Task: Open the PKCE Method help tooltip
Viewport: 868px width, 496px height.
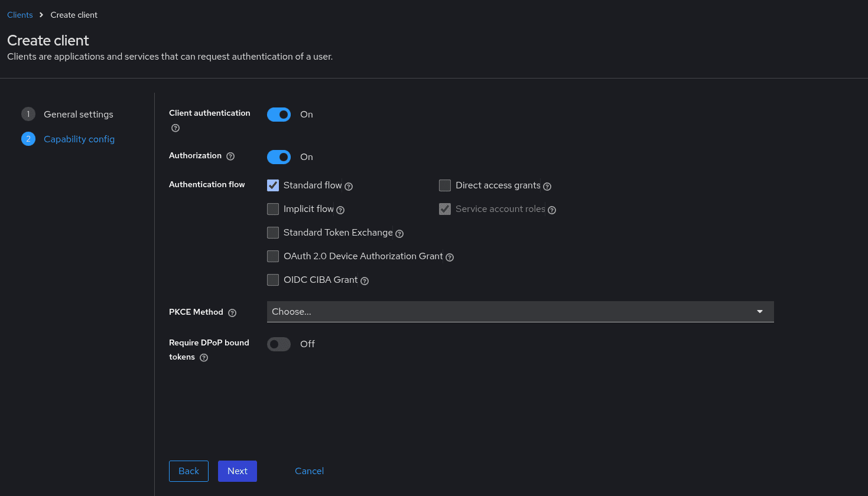Action: [232, 312]
